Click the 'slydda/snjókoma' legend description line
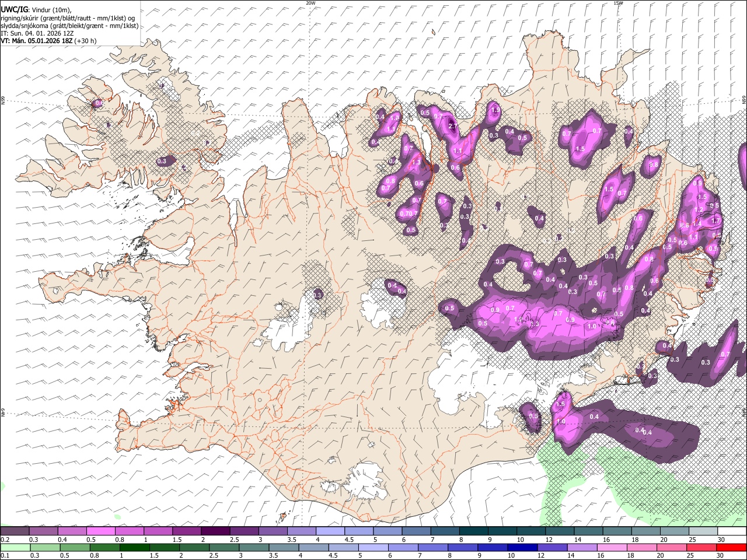Viewport: 747px width, 560px height. click(x=69, y=26)
